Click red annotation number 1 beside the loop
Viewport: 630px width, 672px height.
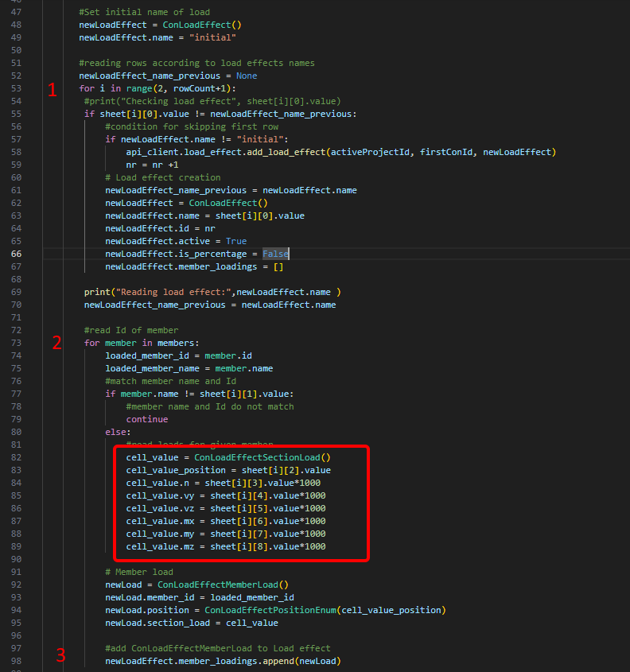point(52,91)
